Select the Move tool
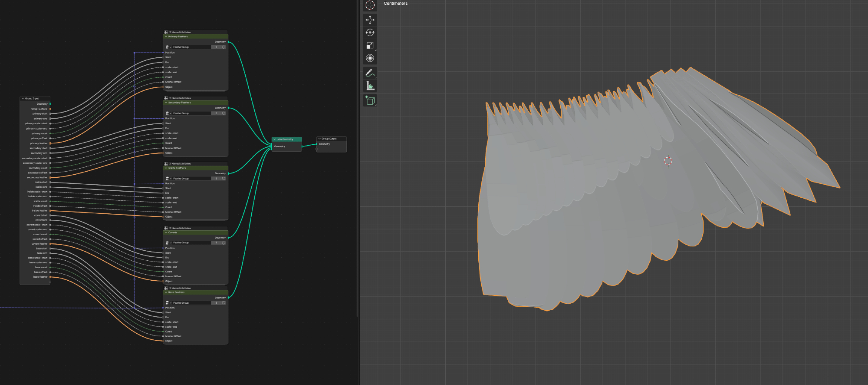Screen dimensions: 868x385 tap(370, 20)
